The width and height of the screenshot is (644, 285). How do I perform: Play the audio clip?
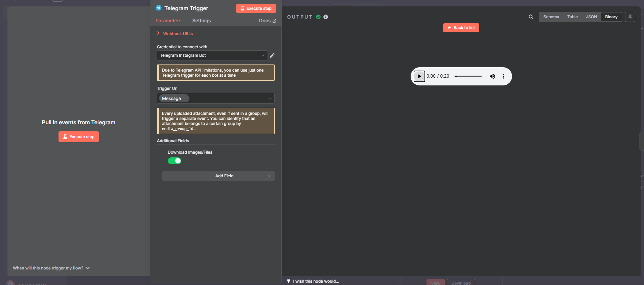tap(419, 76)
